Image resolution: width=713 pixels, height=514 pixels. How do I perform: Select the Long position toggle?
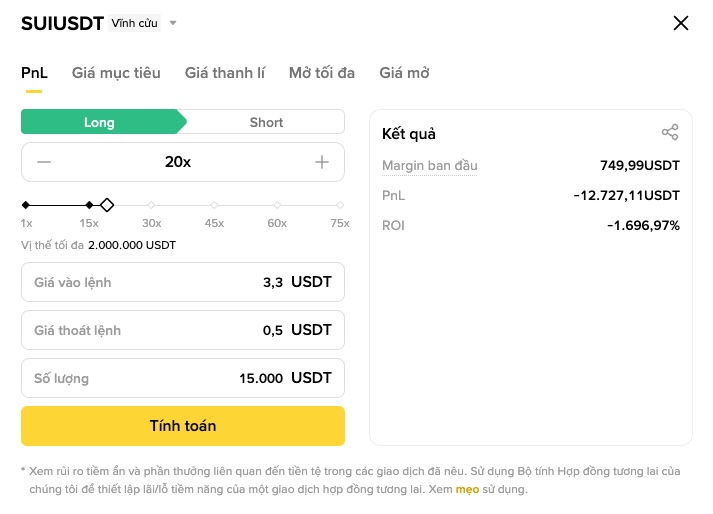100,122
